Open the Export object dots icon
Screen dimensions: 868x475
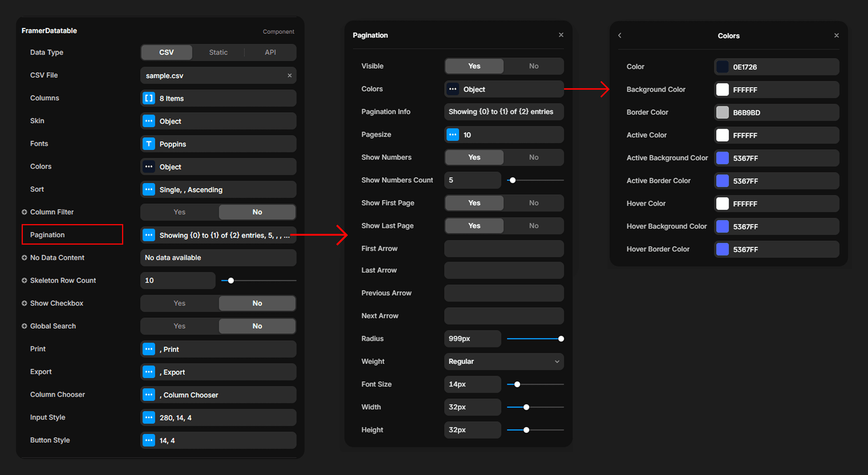tap(149, 372)
